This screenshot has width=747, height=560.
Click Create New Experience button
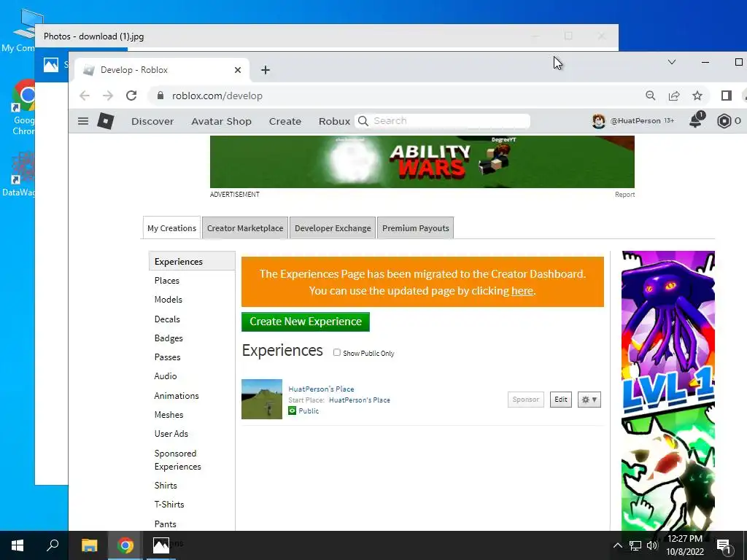(306, 322)
